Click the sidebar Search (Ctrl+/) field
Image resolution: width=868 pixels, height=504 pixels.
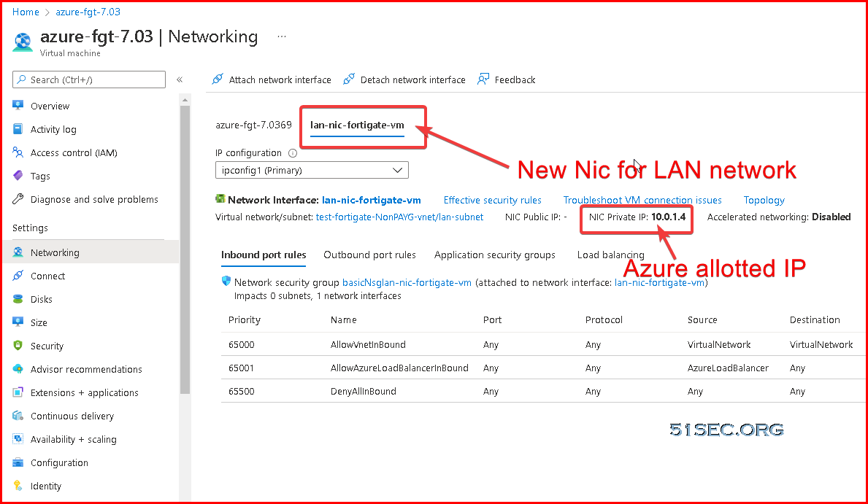pyautogui.click(x=88, y=80)
